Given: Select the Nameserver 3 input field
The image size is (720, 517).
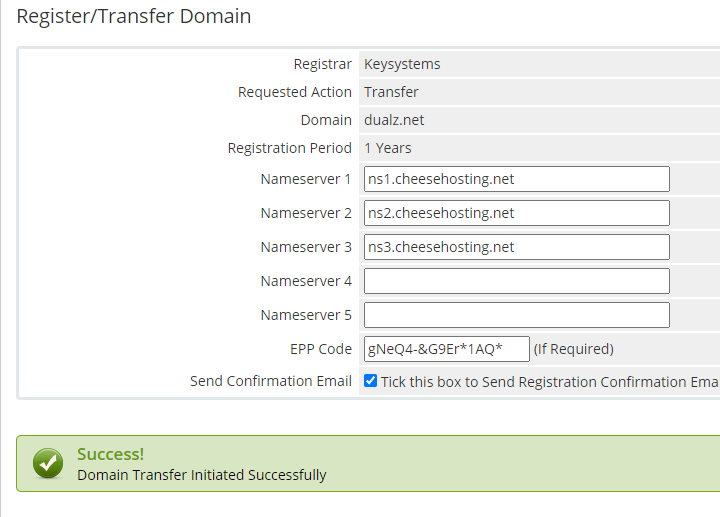Looking at the screenshot, I should [x=516, y=247].
